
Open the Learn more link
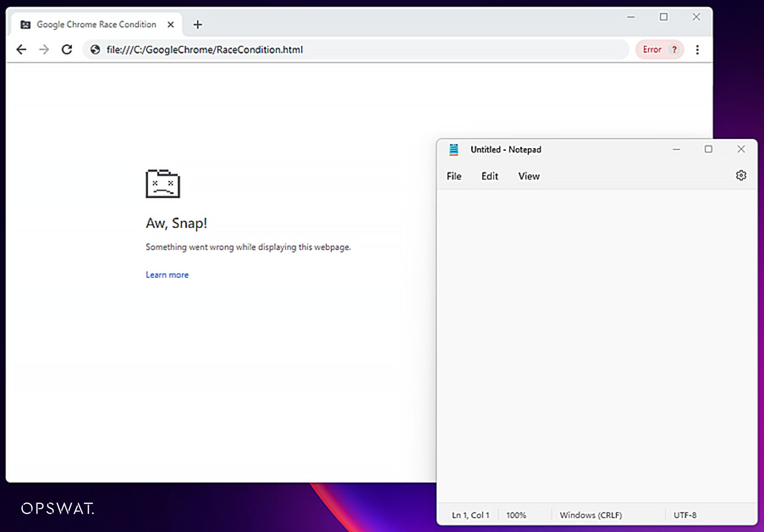tap(167, 275)
